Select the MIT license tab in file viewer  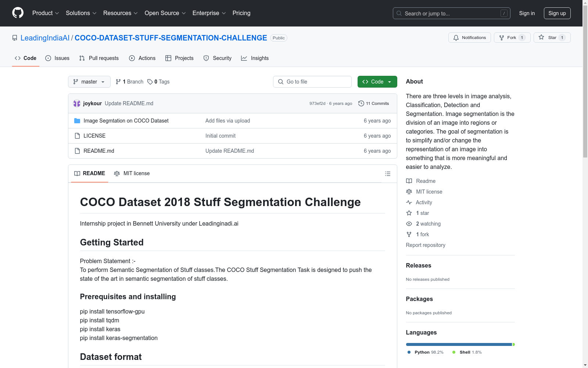132,173
